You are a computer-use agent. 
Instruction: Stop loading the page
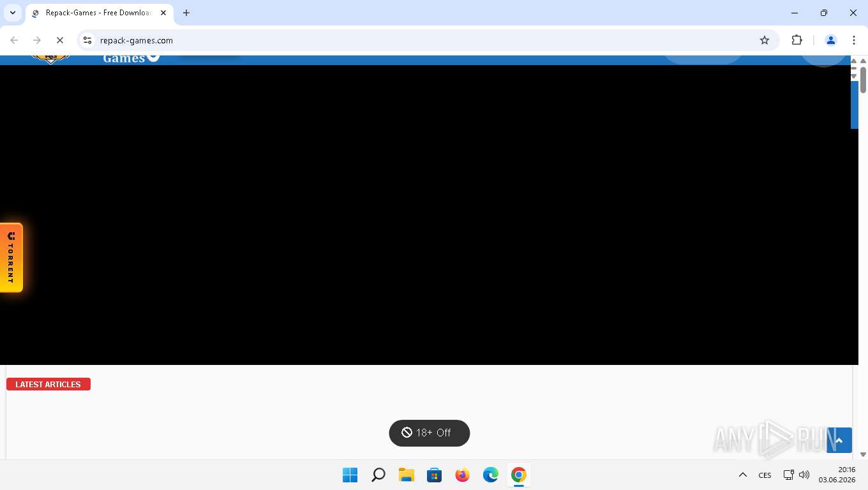pyautogui.click(x=59, y=40)
